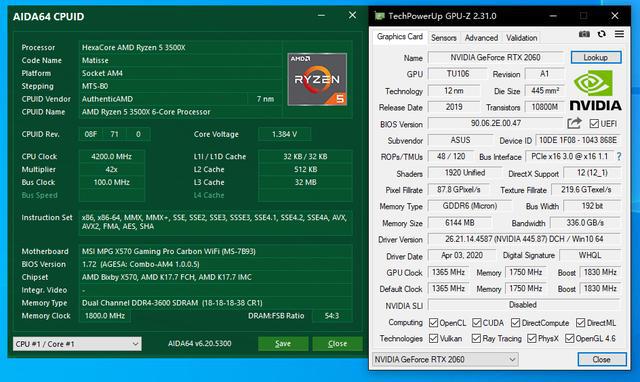Click the GPU Name field NVIDIA GeForce RTX 2060

tap(496, 58)
